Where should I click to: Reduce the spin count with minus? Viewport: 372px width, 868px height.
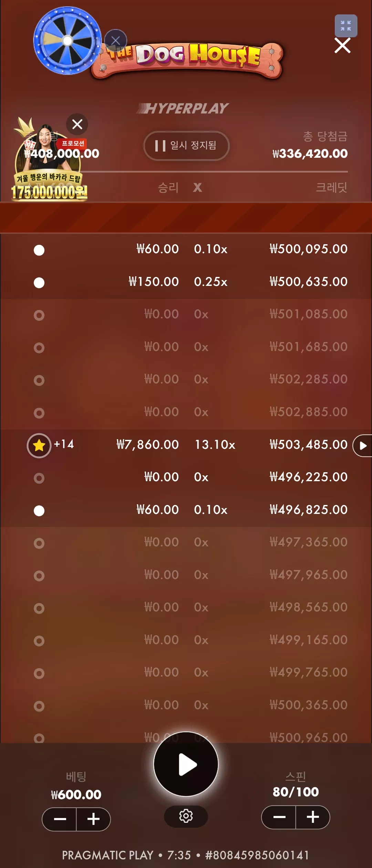(279, 817)
